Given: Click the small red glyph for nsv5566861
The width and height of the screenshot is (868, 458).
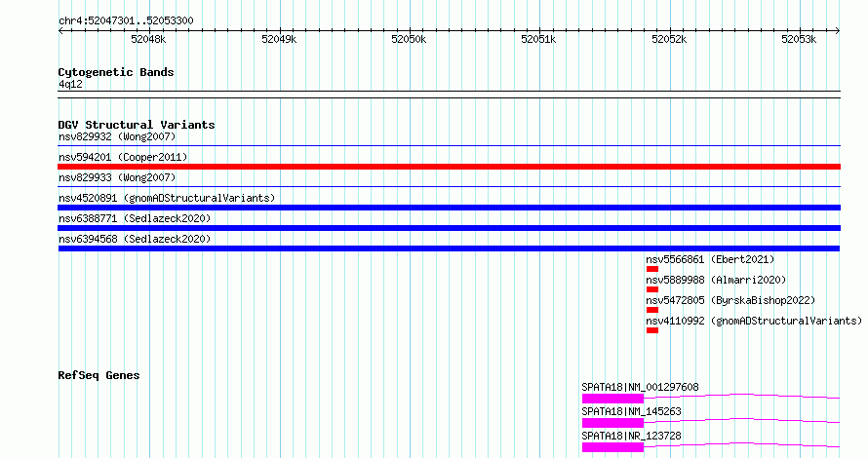Looking at the screenshot, I should (x=652, y=269).
